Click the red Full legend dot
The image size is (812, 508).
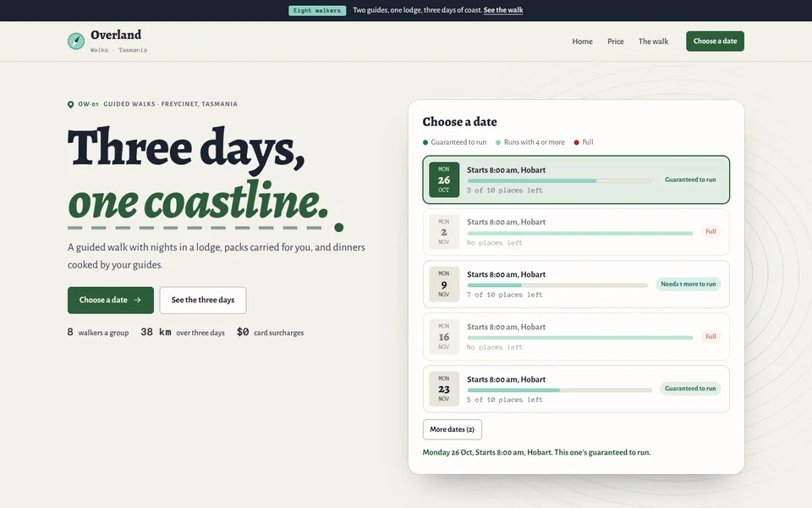click(576, 142)
